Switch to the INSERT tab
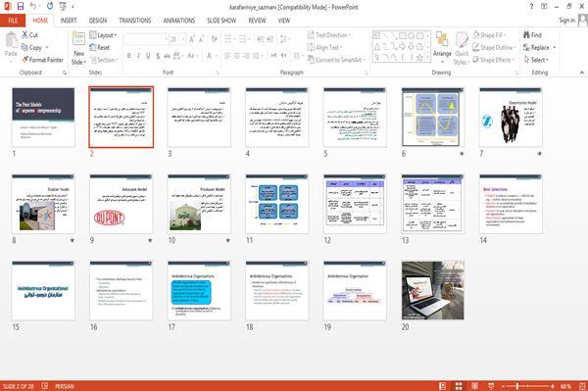This screenshot has height=391, width=588. [69, 21]
